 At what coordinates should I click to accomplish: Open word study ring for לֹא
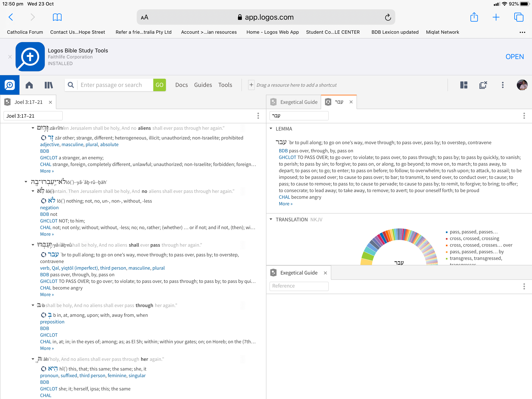(x=44, y=201)
